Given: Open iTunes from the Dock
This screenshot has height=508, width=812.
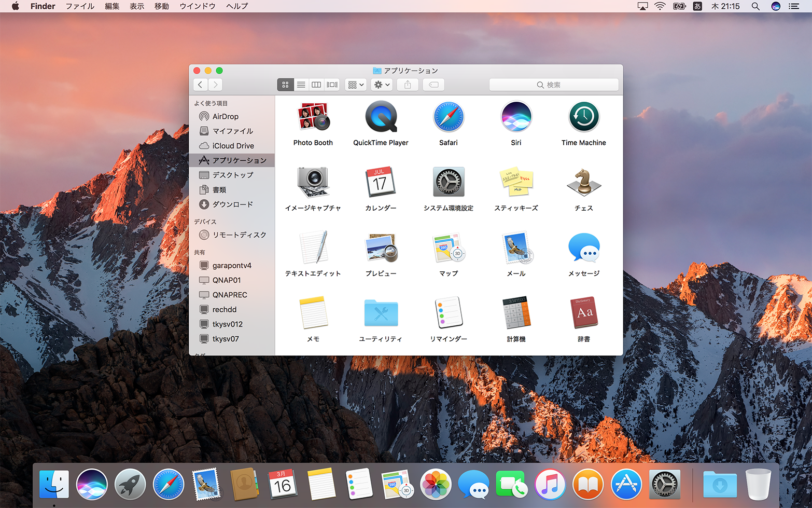Looking at the screenshot, I should pyautogui.click(x=550, y=485).
